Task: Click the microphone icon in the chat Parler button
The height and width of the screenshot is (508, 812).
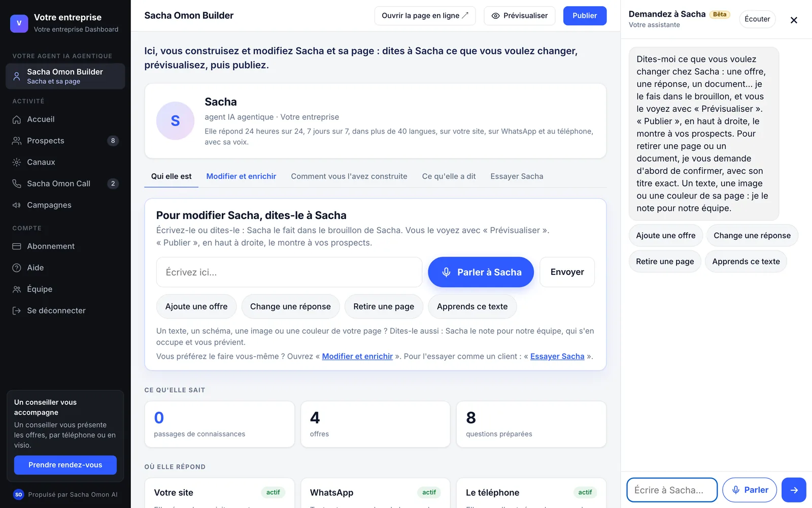Action: [x=736, y=490]
